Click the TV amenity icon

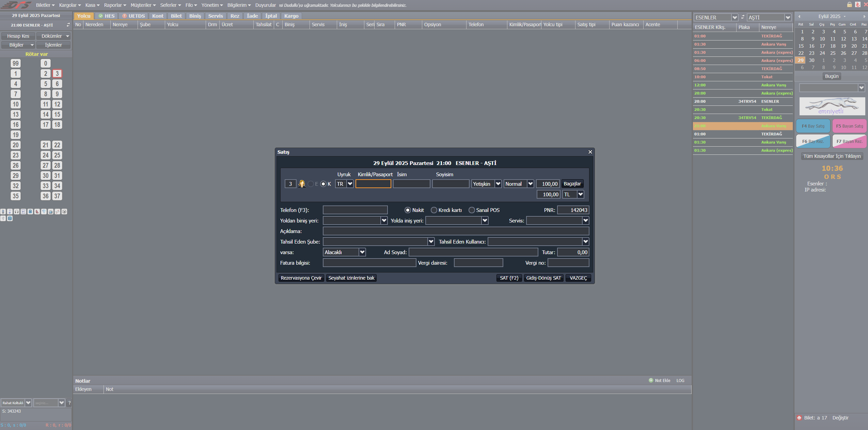(51, 212)
